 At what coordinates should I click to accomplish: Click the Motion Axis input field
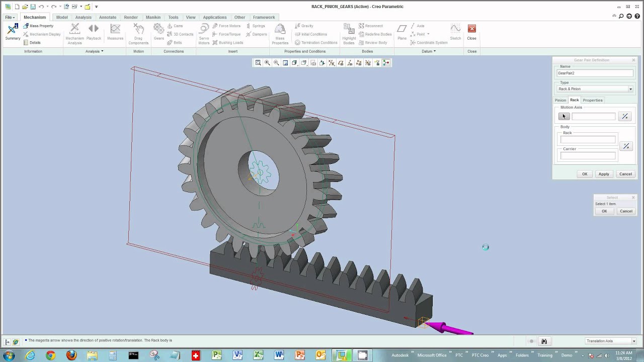tap(593, 117)
